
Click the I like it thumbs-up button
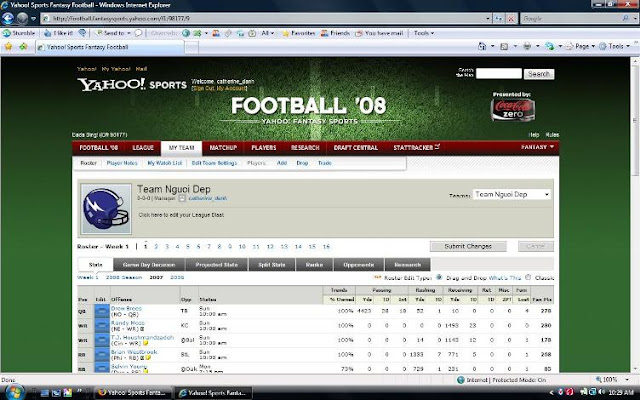point(58,33)
